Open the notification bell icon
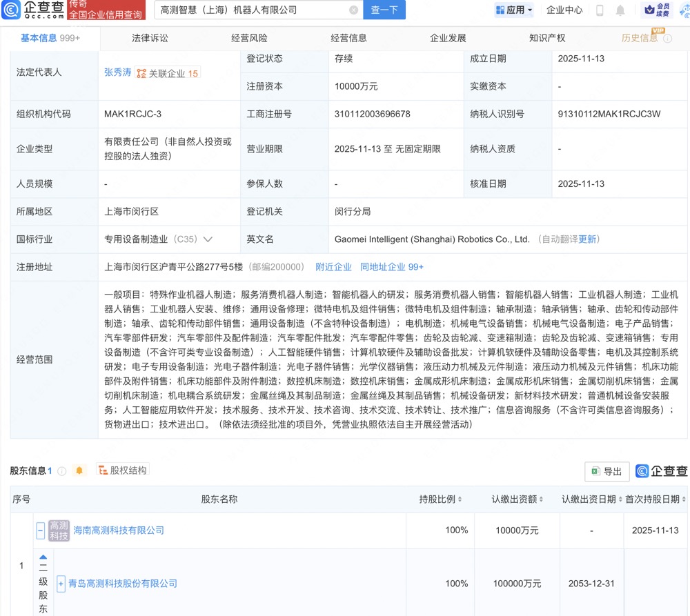This screenshot has width=690, height=616. [620, 10]
